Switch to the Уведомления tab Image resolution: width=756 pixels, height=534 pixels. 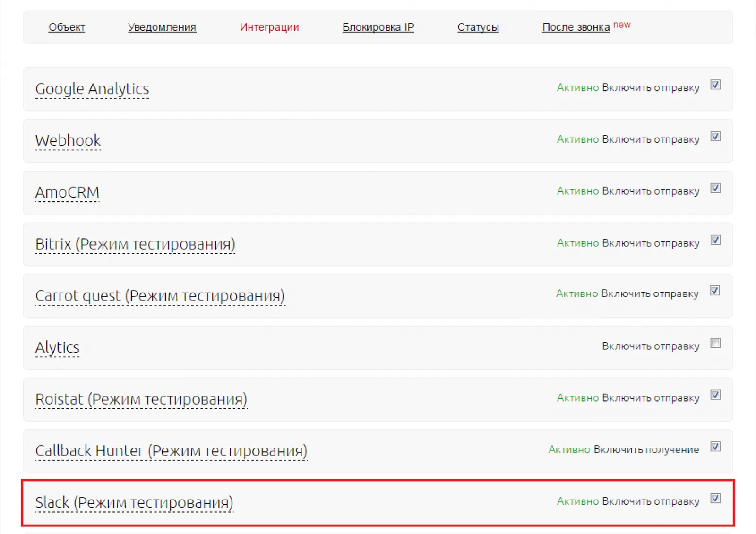(162, 27)
